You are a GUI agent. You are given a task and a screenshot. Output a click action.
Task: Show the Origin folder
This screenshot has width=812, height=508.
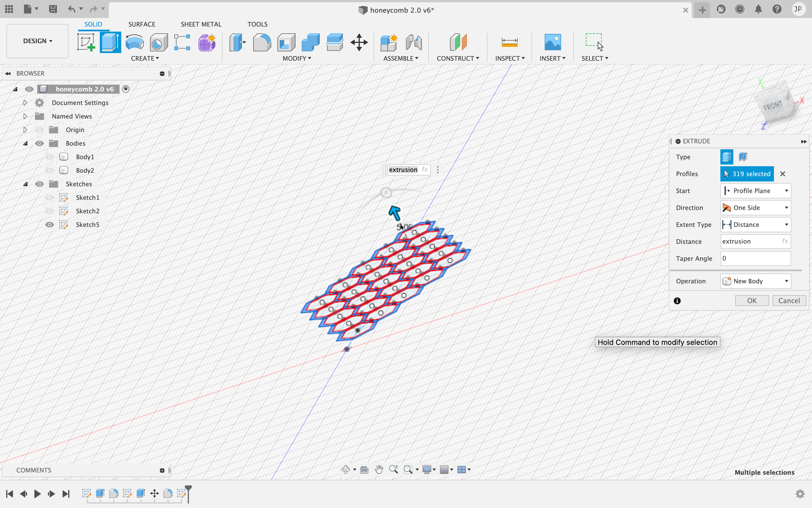coord(39,130)
